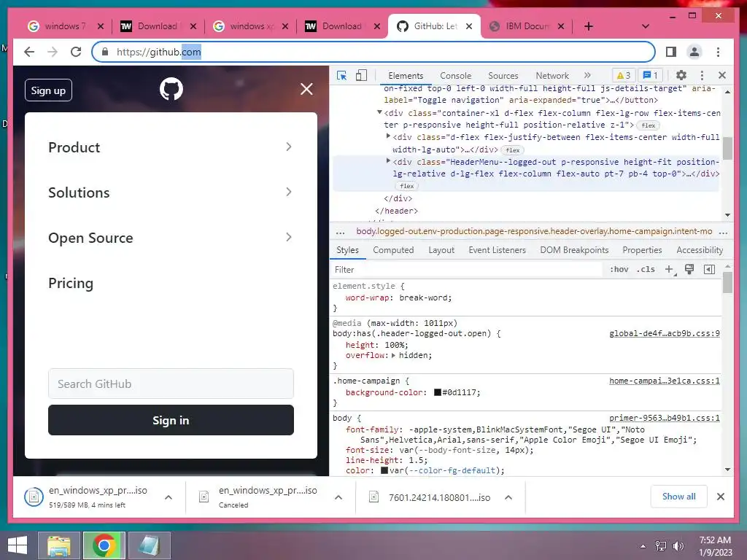
Task: Expand the d-flex flex-justify-between div node
Action: point(388,136)
